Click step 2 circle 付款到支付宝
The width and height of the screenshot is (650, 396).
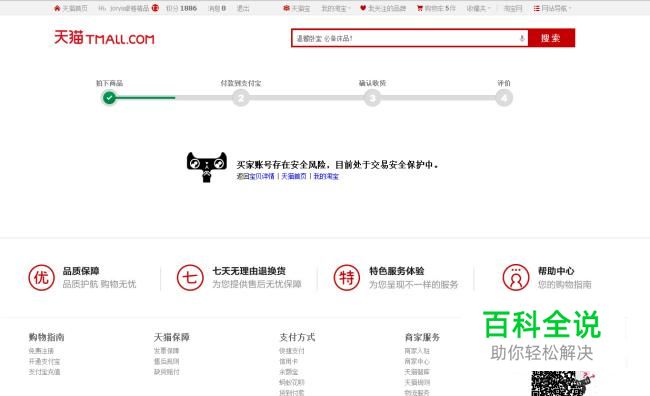click(x=241, y=98)
